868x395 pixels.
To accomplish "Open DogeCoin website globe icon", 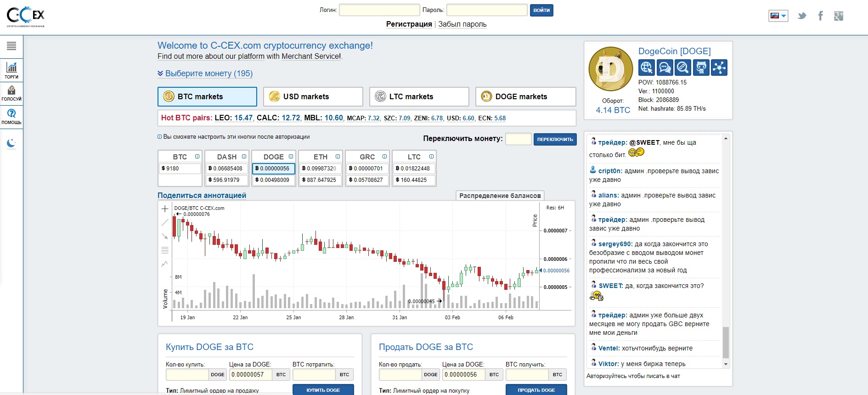I will click(646, 68).
